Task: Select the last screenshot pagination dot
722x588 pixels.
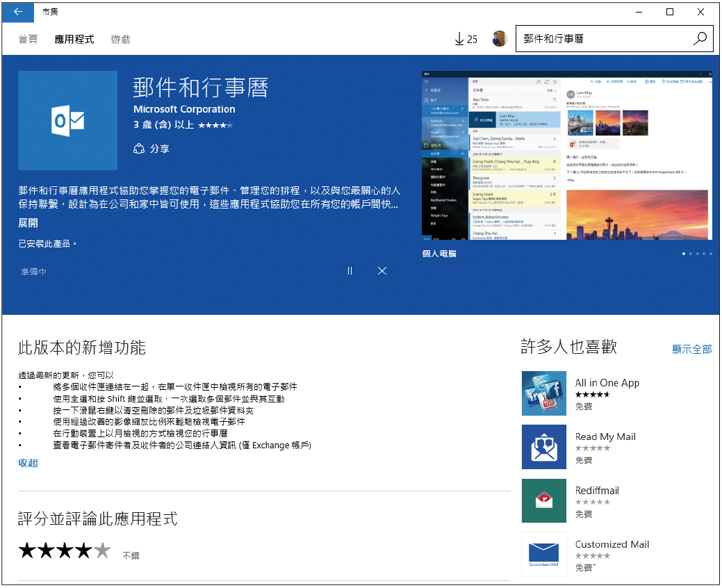Action: point(711,254)
